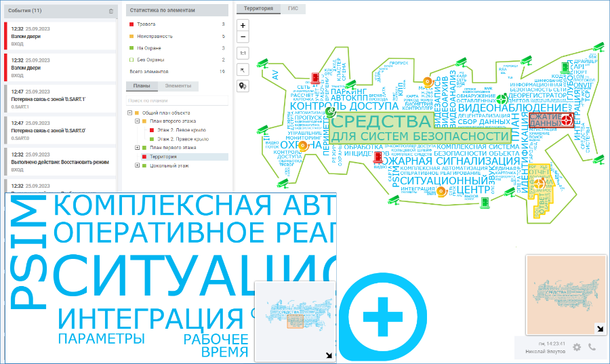Click red Тревога legend swatch
The image size is (610, 364).
(131, 24)
